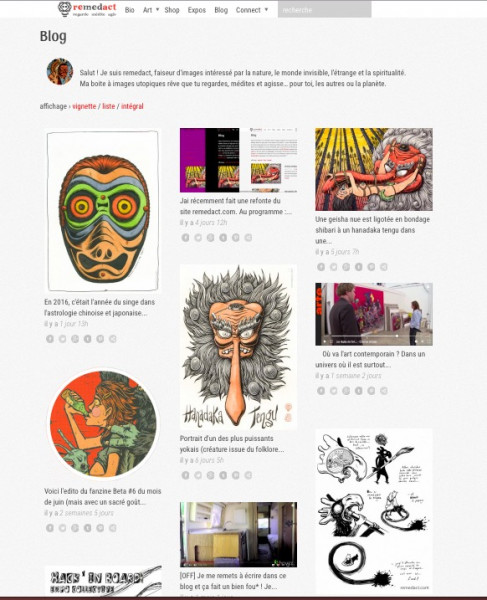
Task: Open the remedact author avatar
Action: pos(60,72)
